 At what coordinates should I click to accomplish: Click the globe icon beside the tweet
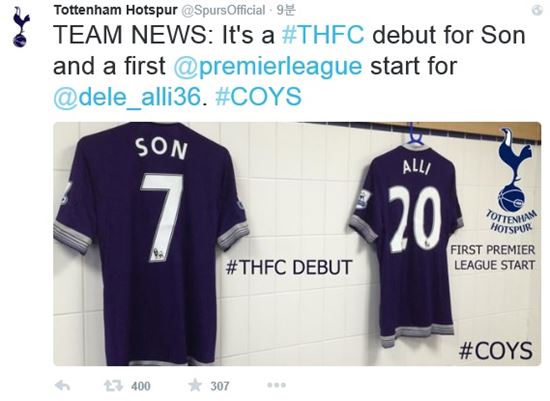click(x=537, y=10)
